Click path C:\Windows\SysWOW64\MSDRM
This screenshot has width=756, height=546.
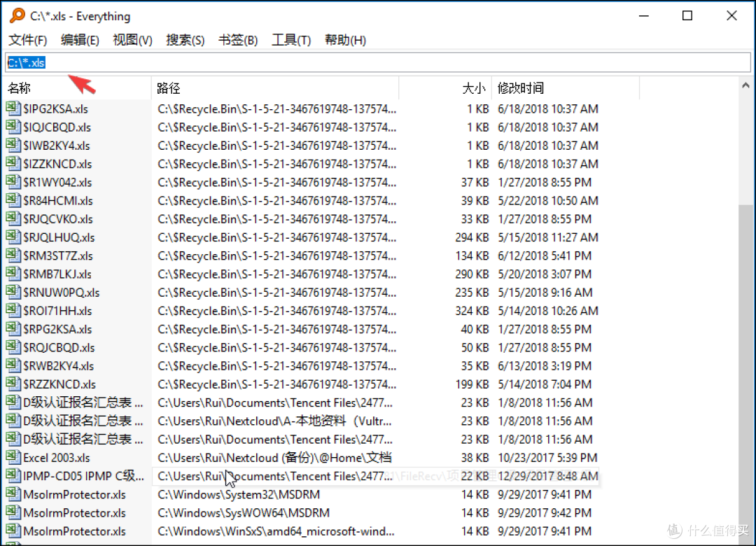(244, 512)
